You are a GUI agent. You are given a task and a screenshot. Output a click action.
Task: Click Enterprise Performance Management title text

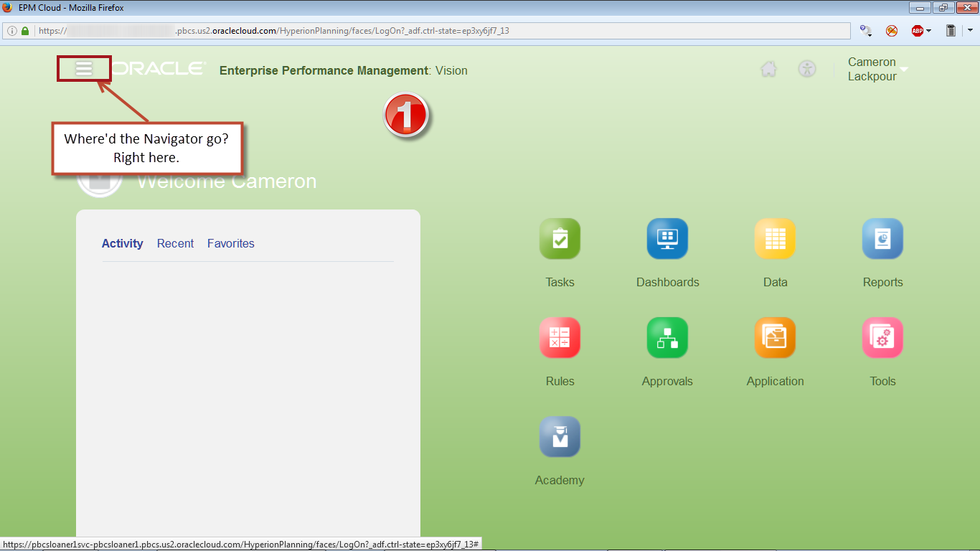click(x=324, y=70)
